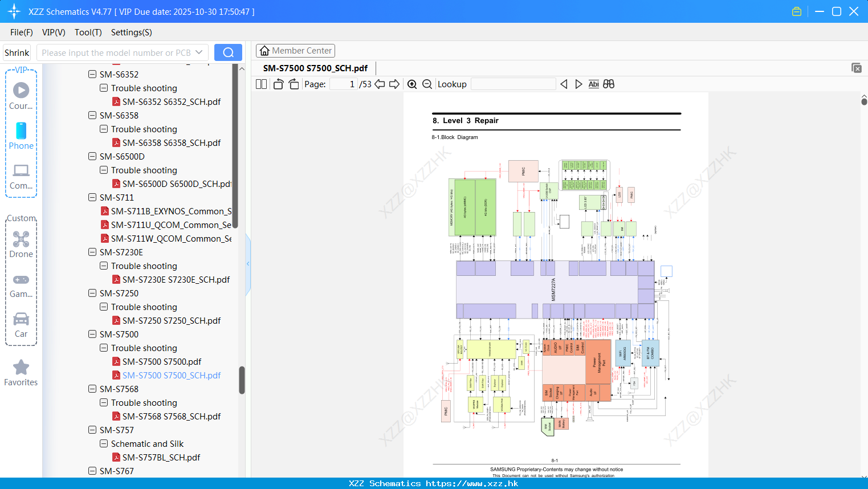868x489 pixels.
Task: Open Favorites star icon
Action: coord(21,373)
